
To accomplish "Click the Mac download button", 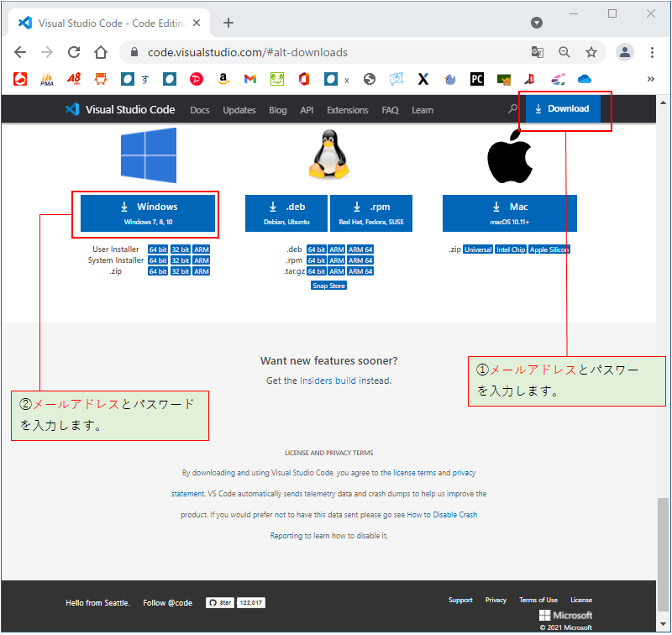I will 510,213.
